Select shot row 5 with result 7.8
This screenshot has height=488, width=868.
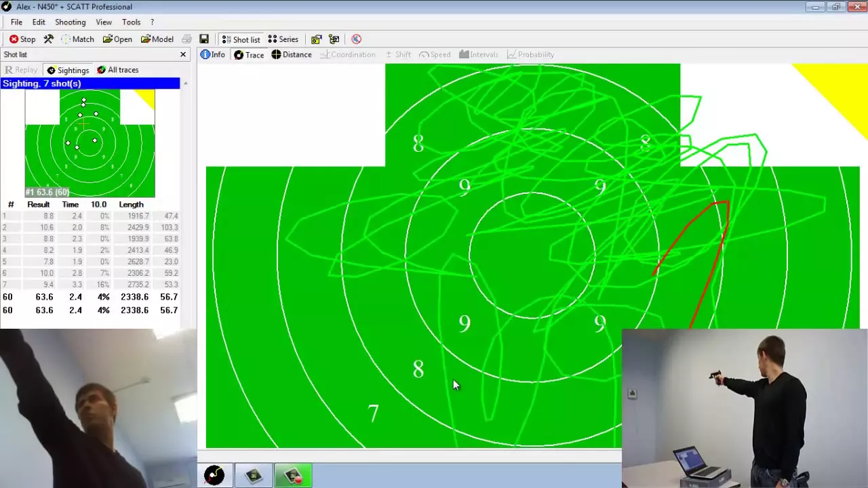(x=90, y=262)
